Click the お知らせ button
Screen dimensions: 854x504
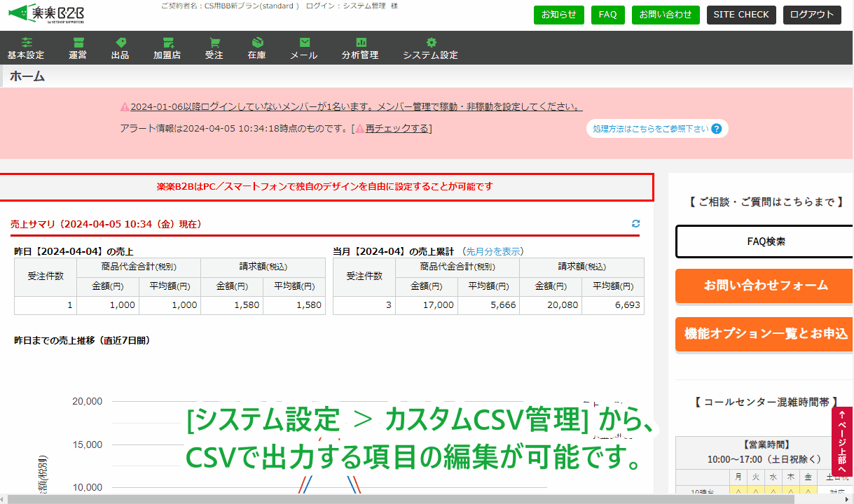558,15
